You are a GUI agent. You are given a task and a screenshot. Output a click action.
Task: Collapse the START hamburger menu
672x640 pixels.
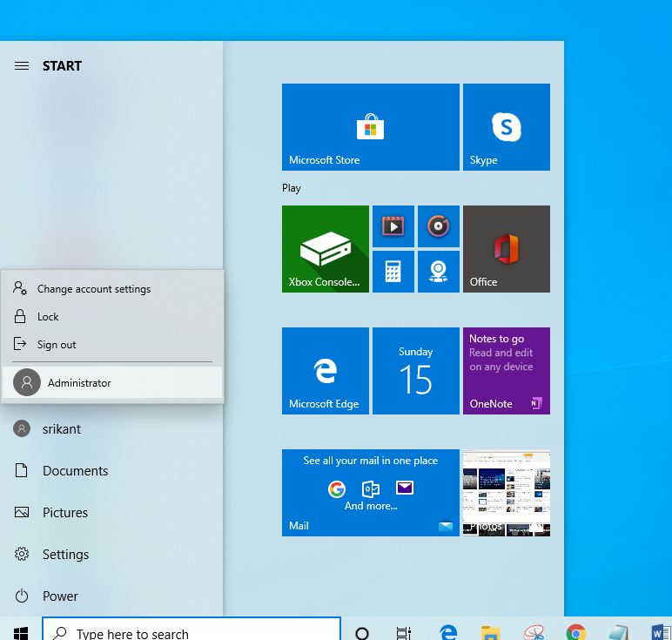point(22,65)
